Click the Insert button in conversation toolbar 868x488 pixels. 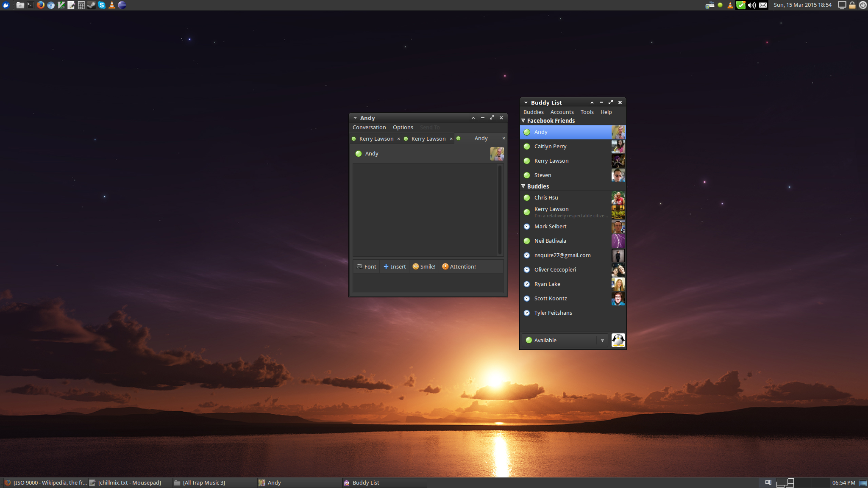[395, 266]
